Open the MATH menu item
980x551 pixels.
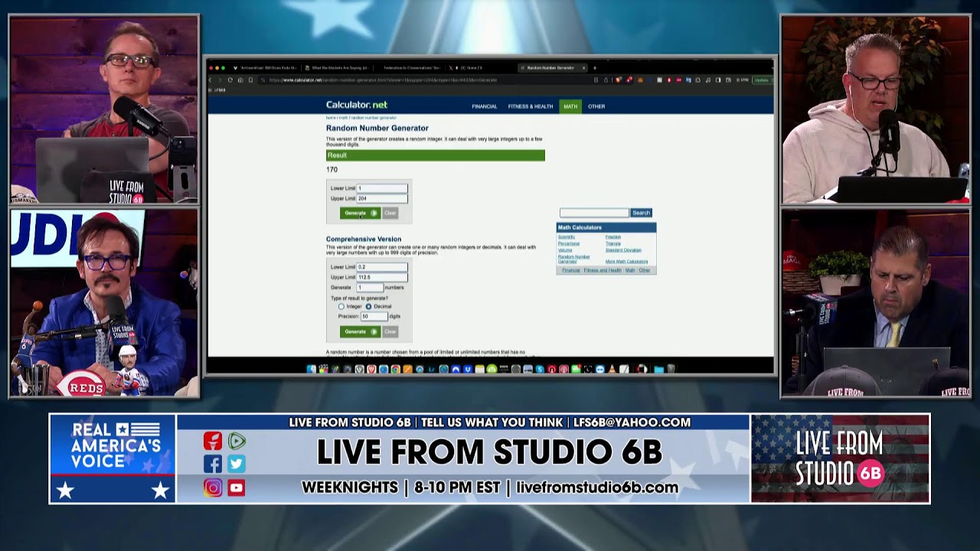(x=570, y=106)
